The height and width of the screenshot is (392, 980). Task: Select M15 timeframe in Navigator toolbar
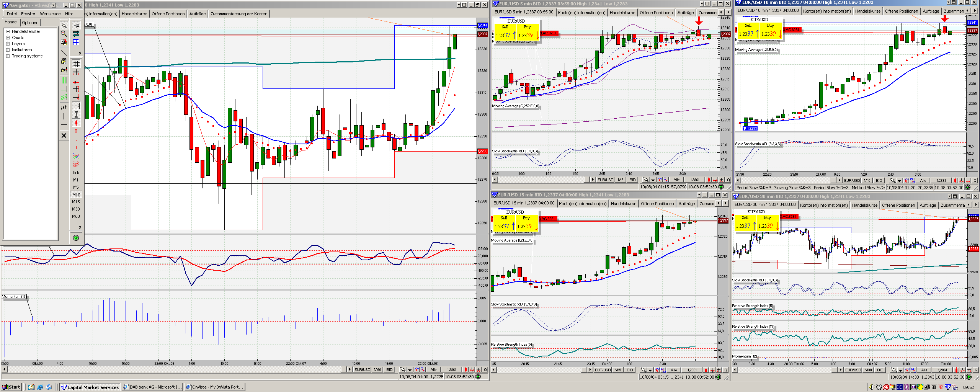(x=76, y=202)
